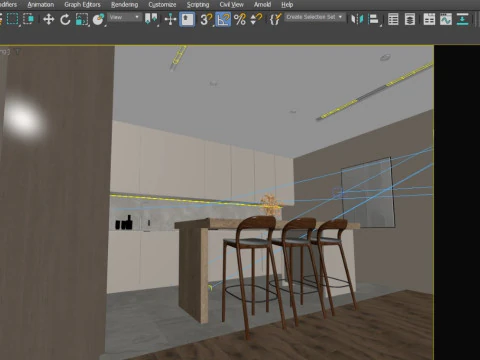This screenshot has height=360, width=480.
Task: Toggle Percent Snap
Action: tap(240, 19)
